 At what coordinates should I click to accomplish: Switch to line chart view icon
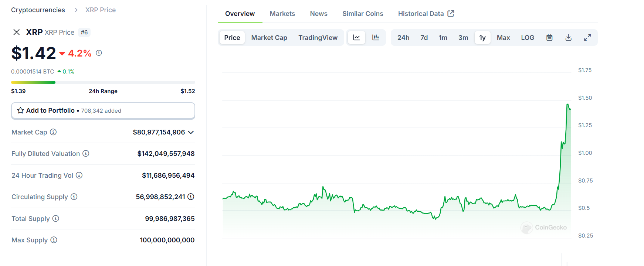point(356,37)
